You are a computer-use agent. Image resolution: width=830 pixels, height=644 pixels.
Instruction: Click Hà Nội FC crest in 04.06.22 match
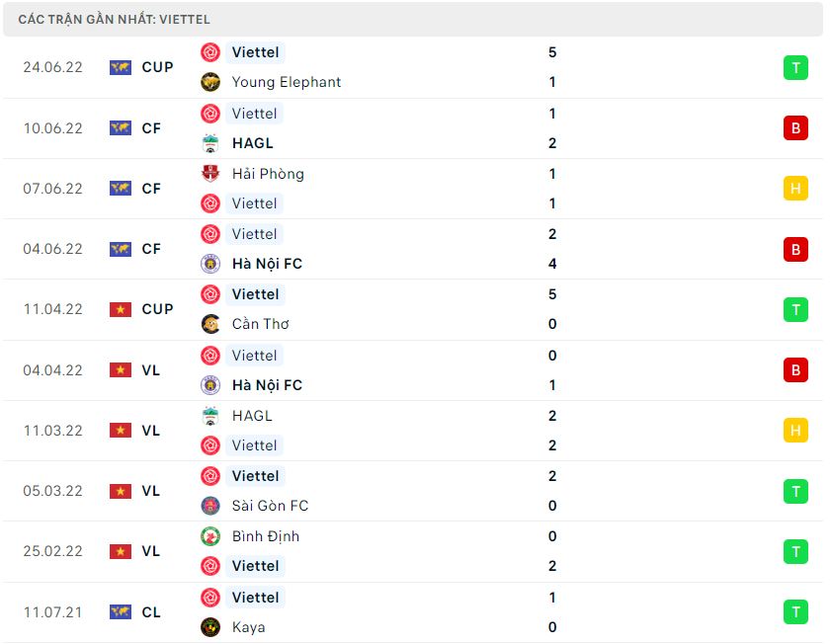click(x=210, y=264)
